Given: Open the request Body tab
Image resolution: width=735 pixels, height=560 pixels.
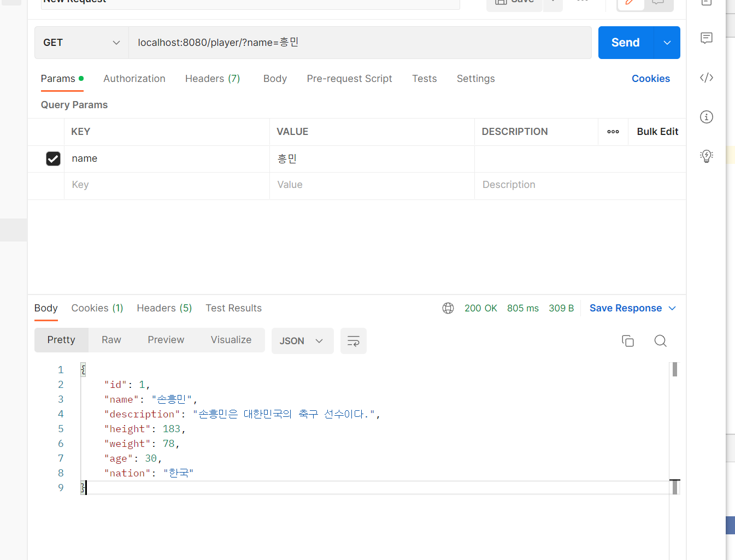Looking at the screenshot, I should click(x=275, y=79).
